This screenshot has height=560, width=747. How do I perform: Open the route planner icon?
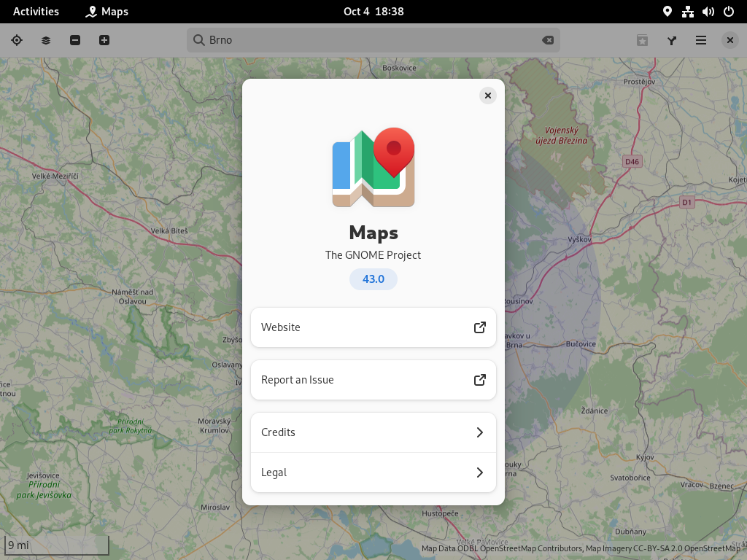[672, 41]
